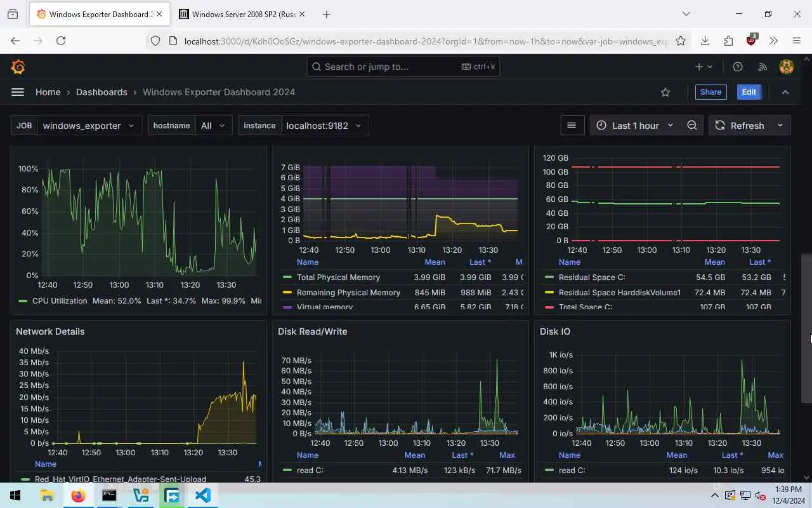Viewport: 812px width, 508px height.
Task: Switch to Windows Server 2008 SP2 tab
Action: click(x=241, y=14)
